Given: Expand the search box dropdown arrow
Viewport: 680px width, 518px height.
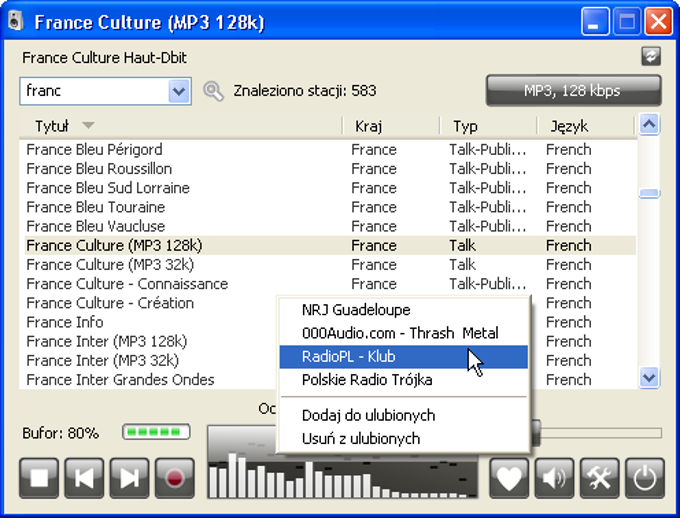Looking at the screenshot, I should [179, 91].
